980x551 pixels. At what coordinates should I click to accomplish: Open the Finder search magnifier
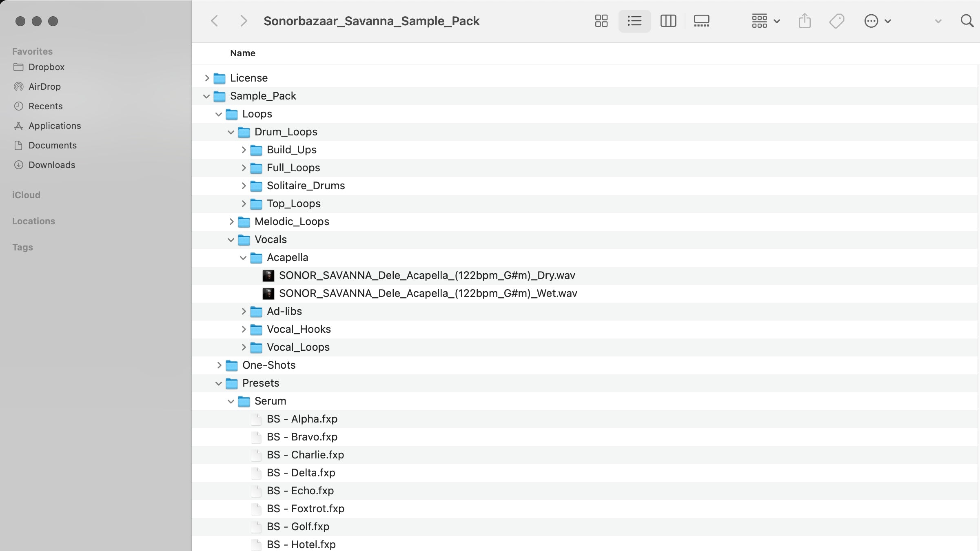coord(967,21)
